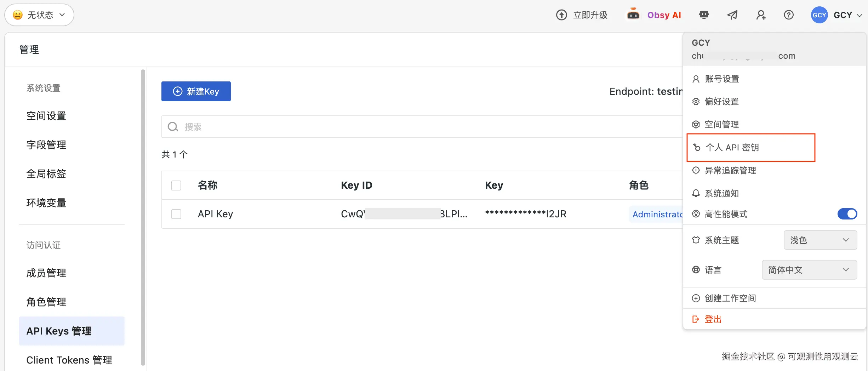Expand the language dropdown
This screenshot has width=868, height=371.
point(809,270)
